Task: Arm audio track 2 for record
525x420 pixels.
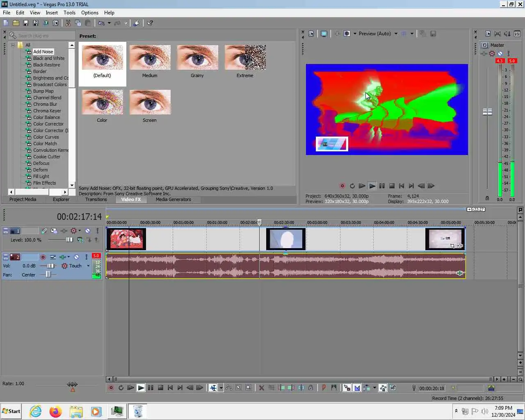Action: pos(43,257)
